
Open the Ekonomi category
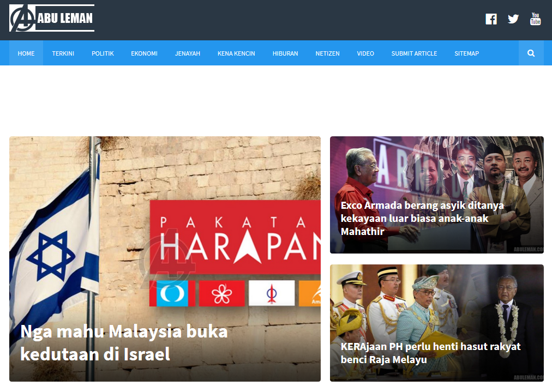pyautogui.click(x=144, y=53)
